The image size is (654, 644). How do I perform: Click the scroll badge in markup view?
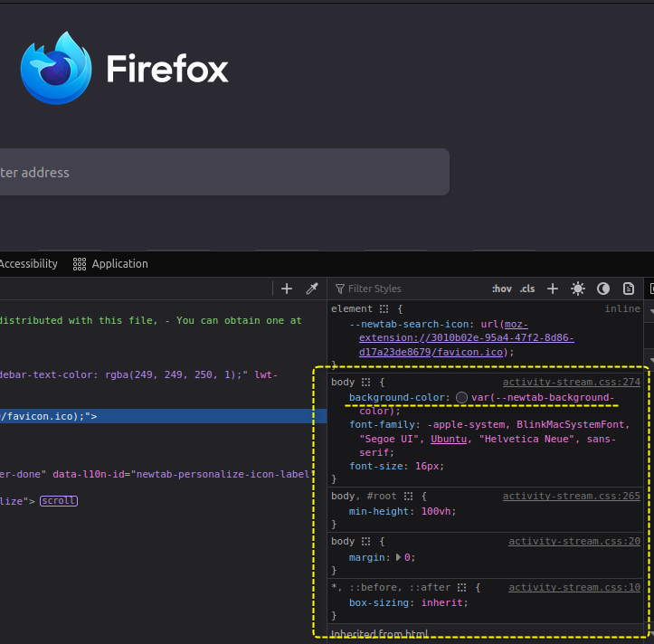point(59,501)
